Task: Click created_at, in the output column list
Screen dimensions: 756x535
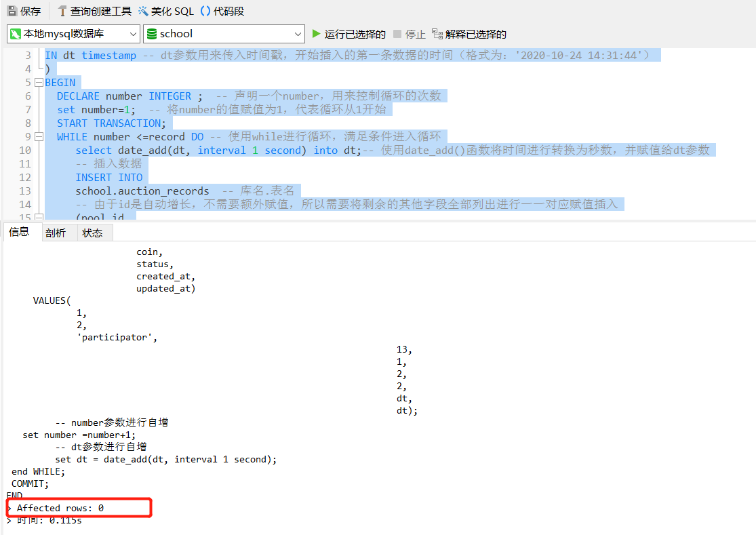Action: (165, 276)
